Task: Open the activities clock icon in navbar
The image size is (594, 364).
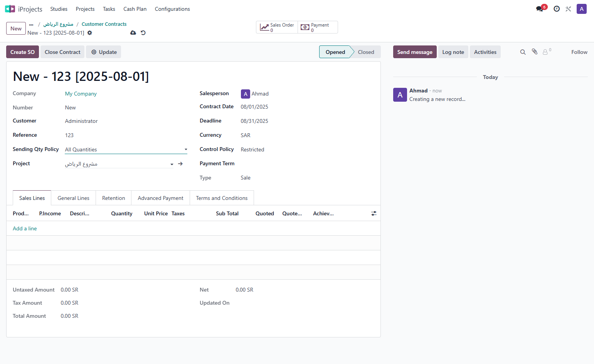Action: coord(557,9)
